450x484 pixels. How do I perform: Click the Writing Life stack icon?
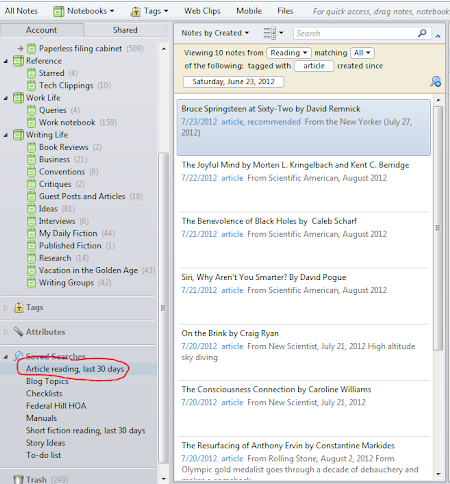[18, 135]
